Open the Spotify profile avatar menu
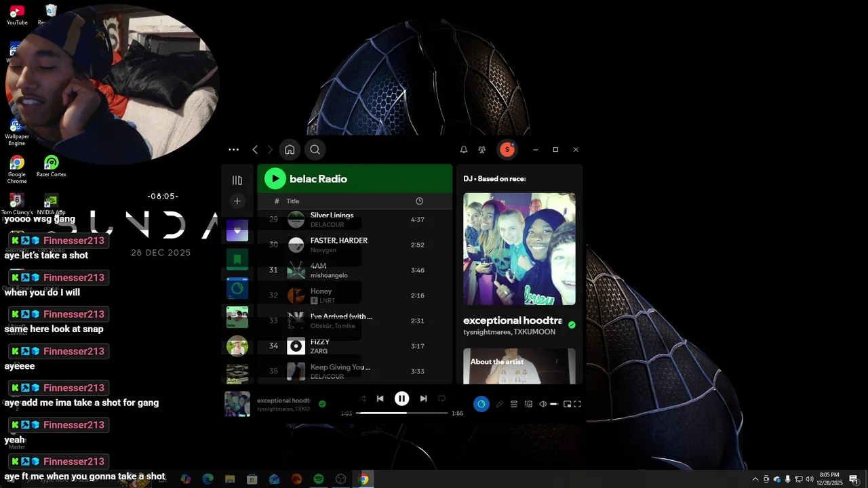 click(507, 150)
